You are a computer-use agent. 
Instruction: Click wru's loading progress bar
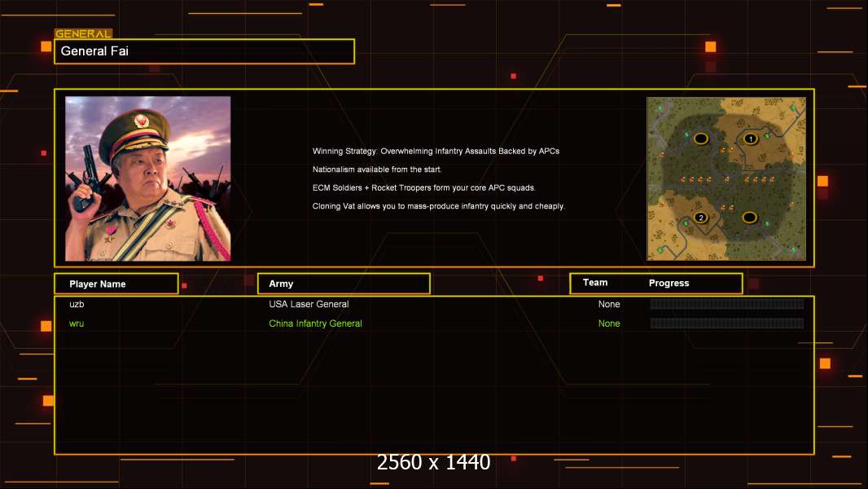pos(727,323)
